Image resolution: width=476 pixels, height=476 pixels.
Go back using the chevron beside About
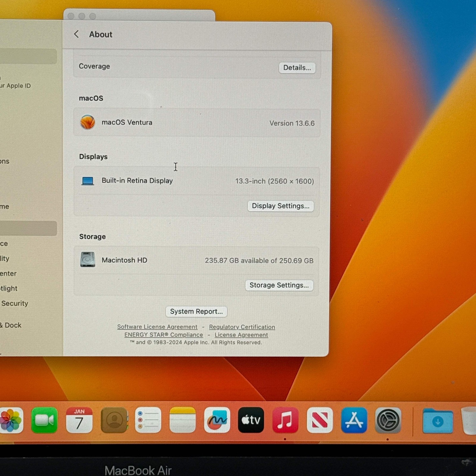pyautogui.click(x=76, y=34)
